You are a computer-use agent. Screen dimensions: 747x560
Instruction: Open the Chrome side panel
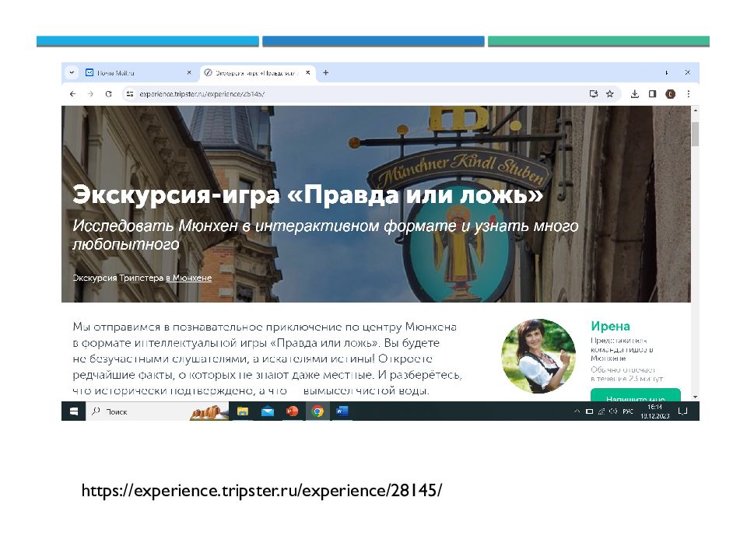click(653, 93)
